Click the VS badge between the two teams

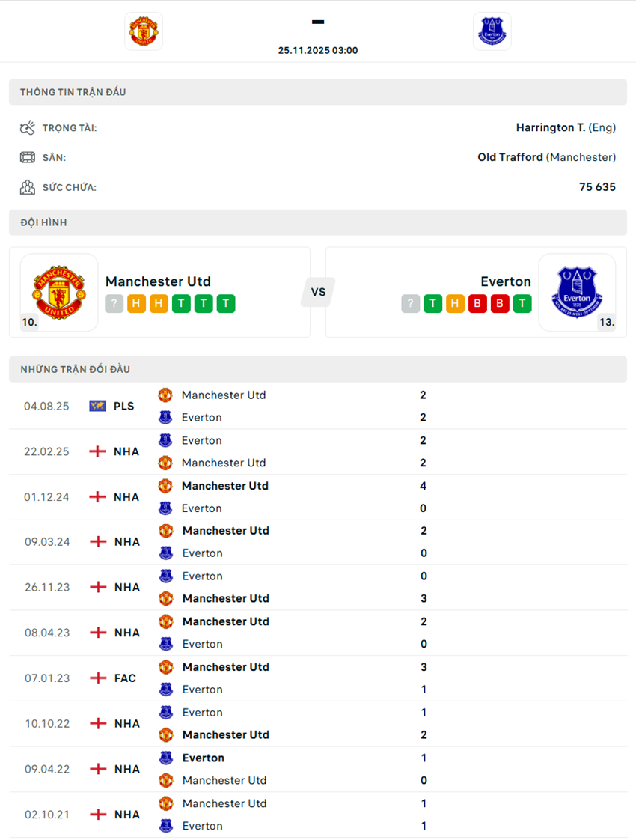point(318,292)
